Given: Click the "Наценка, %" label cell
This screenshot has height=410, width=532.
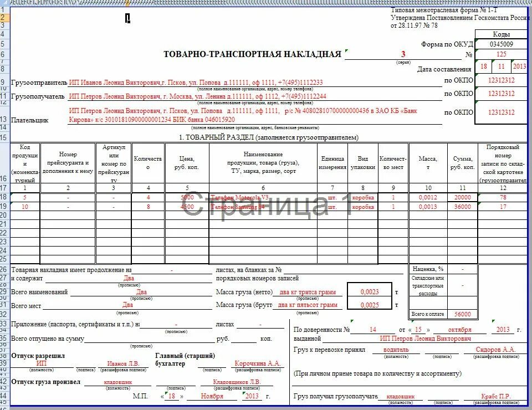Looking at the screenshot, I should coord(428,269).
